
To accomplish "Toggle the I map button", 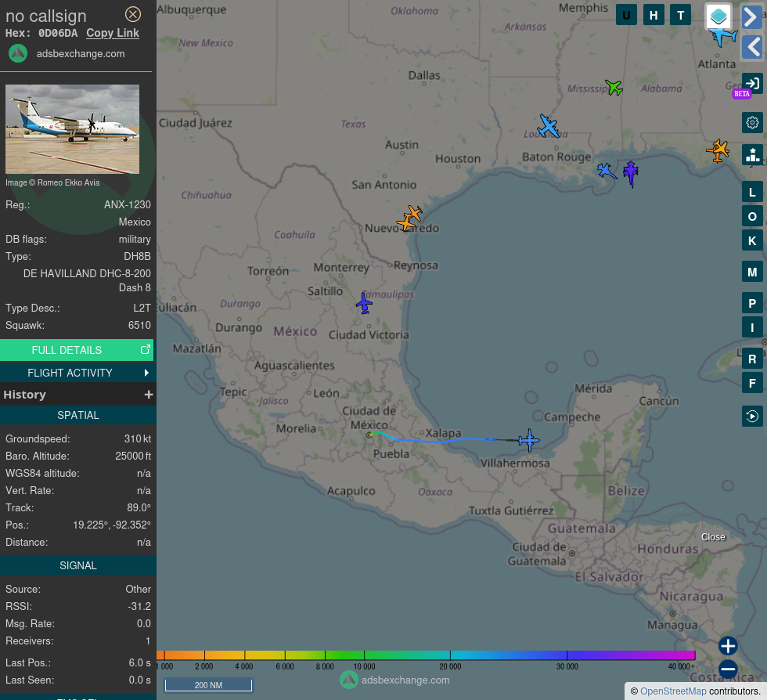I will 752,327.
